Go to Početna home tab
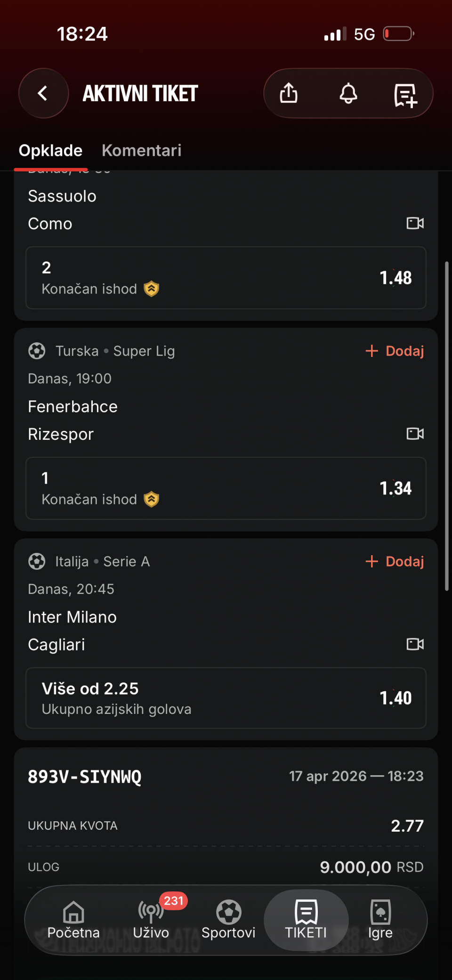The image size is (452, 980). (73, 920)
